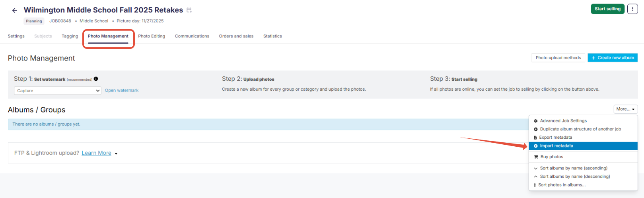Viewport: 644px width, 198px height.
Task: Click the job number JOB00848
Action: [60, 21]
